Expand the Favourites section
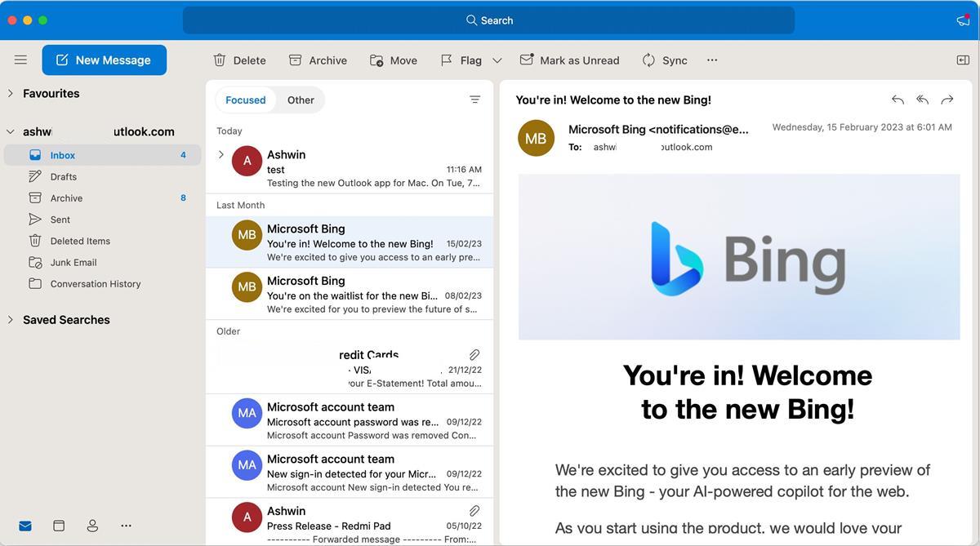The image size is (980, 546). point(10,93)
